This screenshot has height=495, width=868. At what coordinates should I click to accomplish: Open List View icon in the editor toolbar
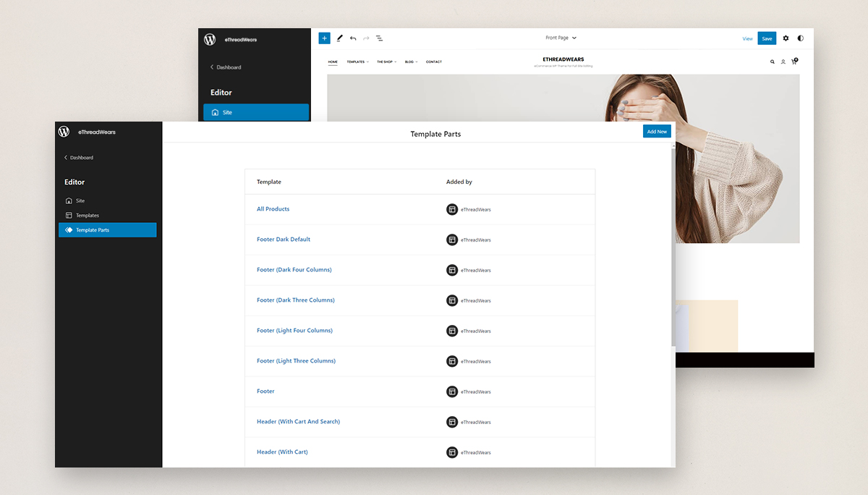[379, 38]
